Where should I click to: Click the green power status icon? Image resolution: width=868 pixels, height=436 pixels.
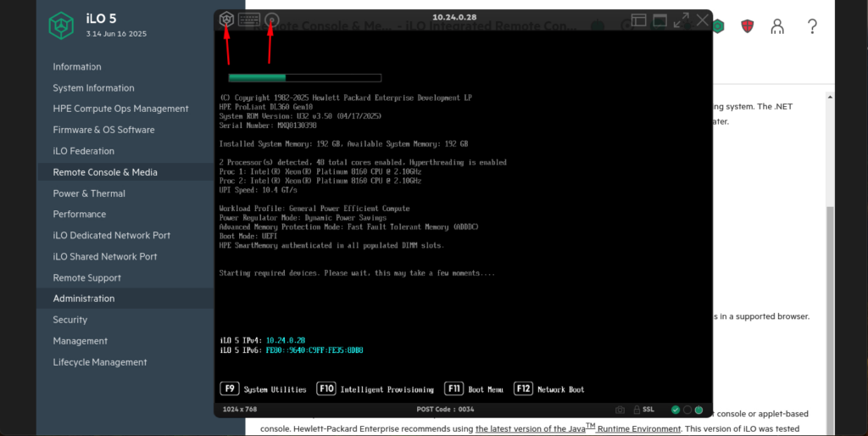click(x=698, y=410)
